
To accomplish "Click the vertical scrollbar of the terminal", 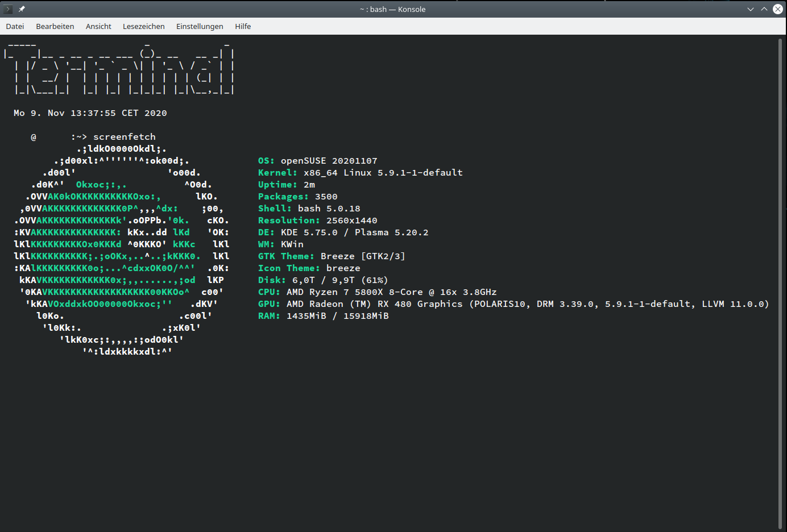I will [x=780, y=283].
